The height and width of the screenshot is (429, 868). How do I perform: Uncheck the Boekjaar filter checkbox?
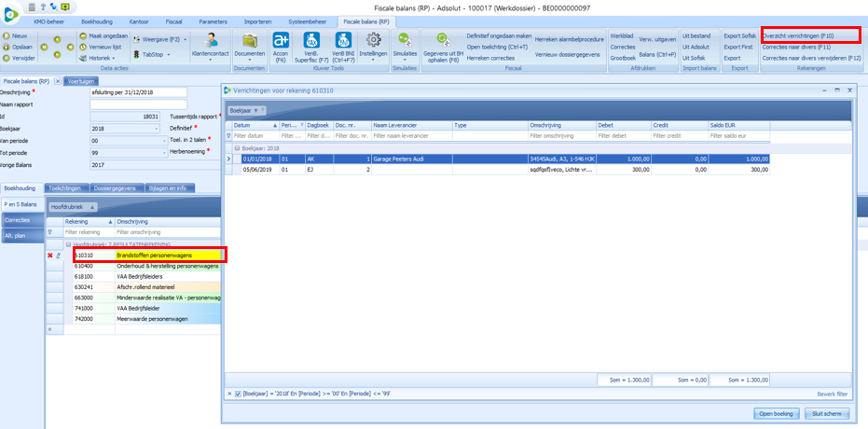tap(238, 394)
